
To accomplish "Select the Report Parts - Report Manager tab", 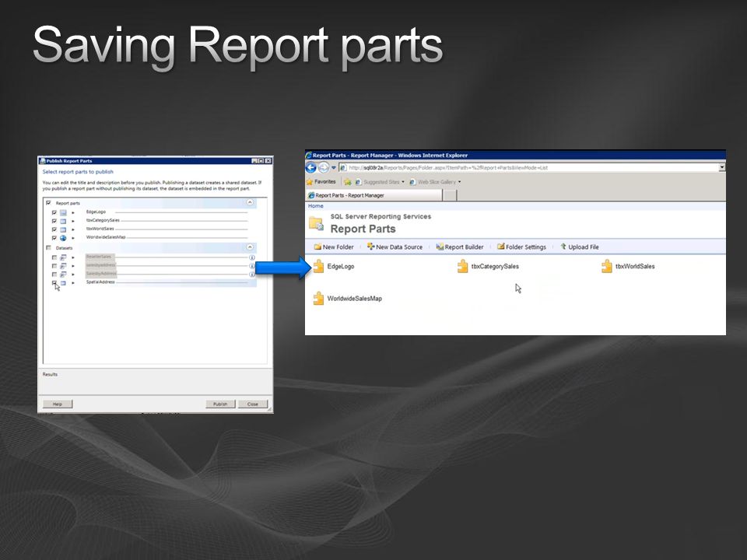I will coord(374,195).
